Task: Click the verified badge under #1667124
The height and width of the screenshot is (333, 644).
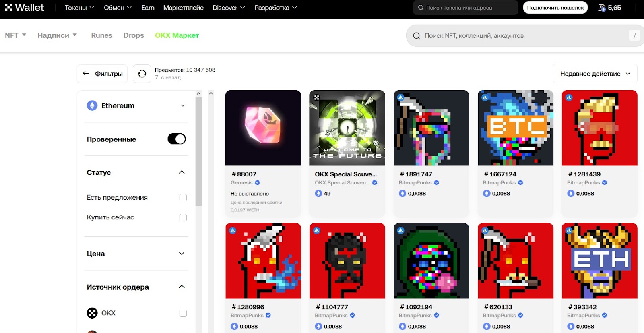Action: click(520, 183)
